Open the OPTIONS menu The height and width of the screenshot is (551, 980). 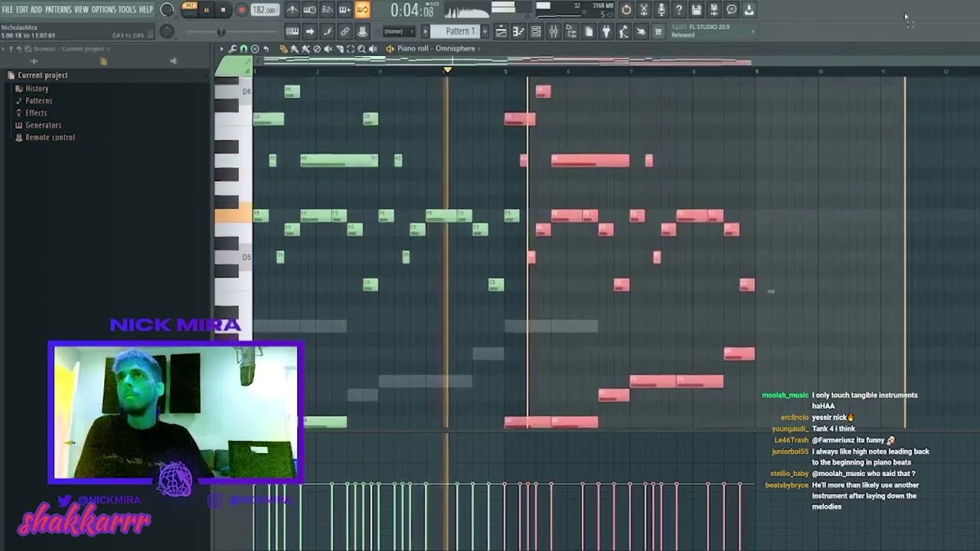[x=103, y=9]
